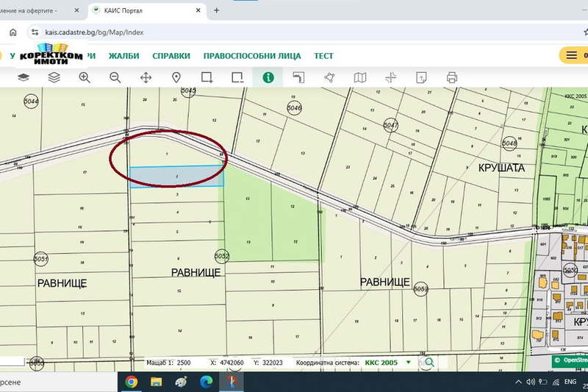Open the stacked layers panel icon
This screenshot has width=588, height=392.
tap(54, 77)
